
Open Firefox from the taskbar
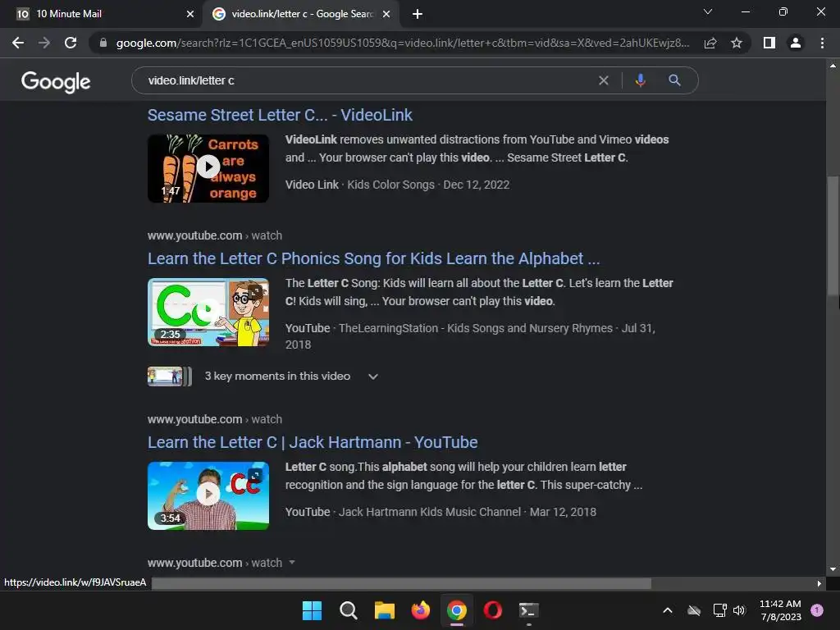point(421,610)
